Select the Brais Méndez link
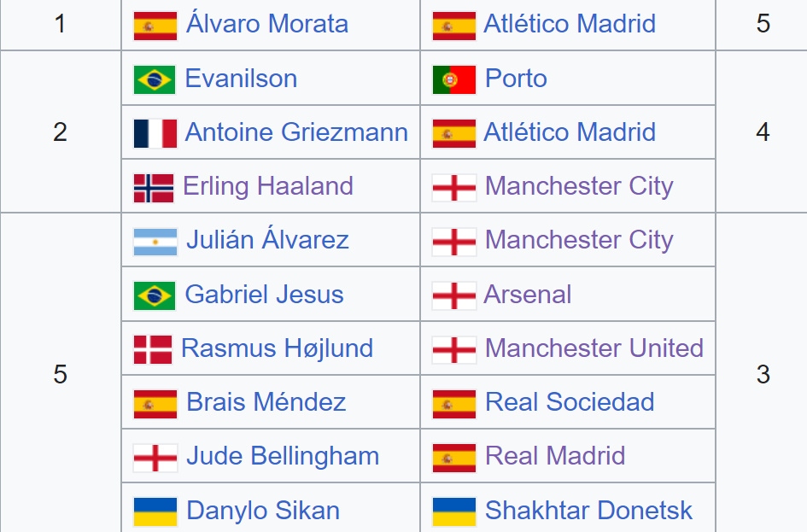This screenshot has height=532, width=807. (x=266, y=402)
